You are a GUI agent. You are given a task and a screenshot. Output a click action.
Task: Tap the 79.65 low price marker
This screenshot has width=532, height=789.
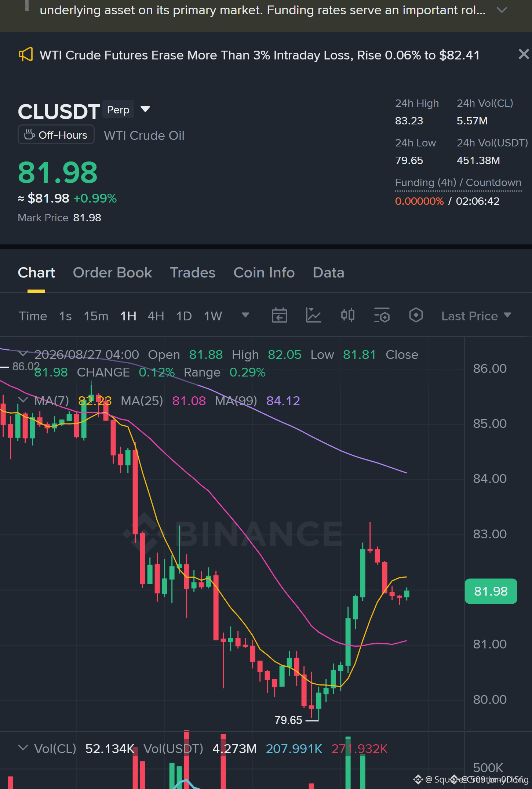(288, 720)
